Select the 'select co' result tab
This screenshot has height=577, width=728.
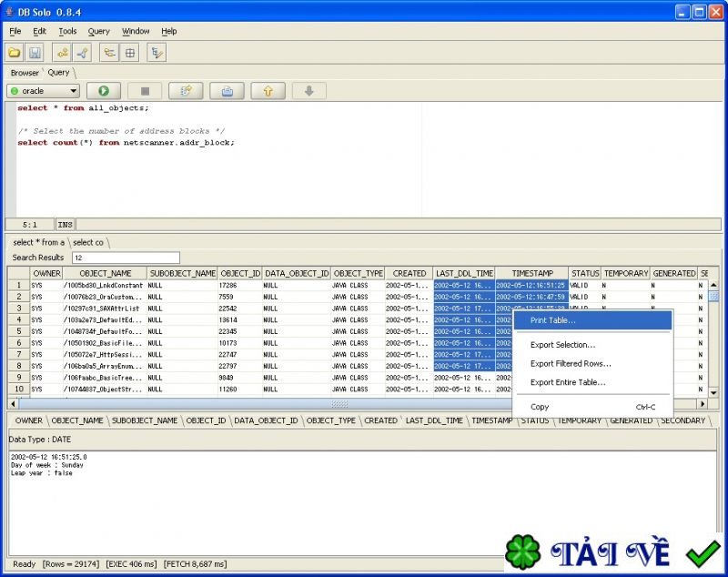click(x=88, y=242)
